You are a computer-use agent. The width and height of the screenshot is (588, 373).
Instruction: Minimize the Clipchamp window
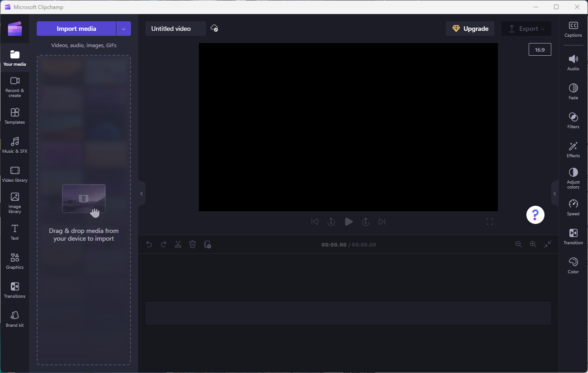(536, 7)
